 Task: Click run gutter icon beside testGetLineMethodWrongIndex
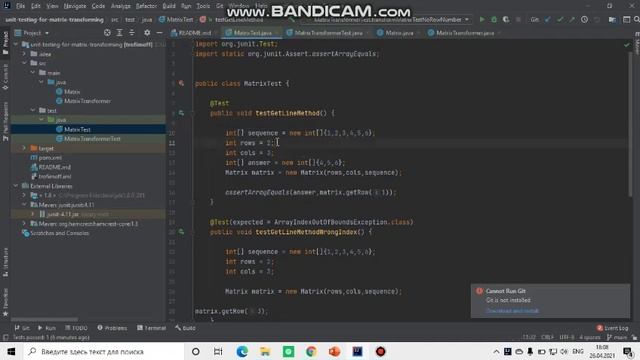(181, 232)
